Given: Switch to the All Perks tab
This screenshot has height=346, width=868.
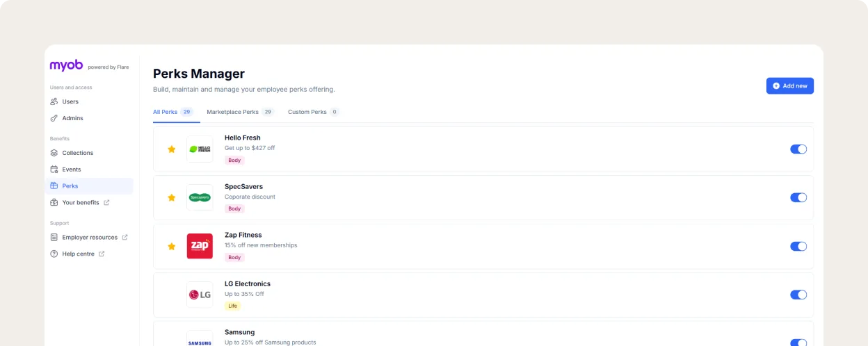Looking at the screenshot, I should pyautogui.click(x=173, y=112).
